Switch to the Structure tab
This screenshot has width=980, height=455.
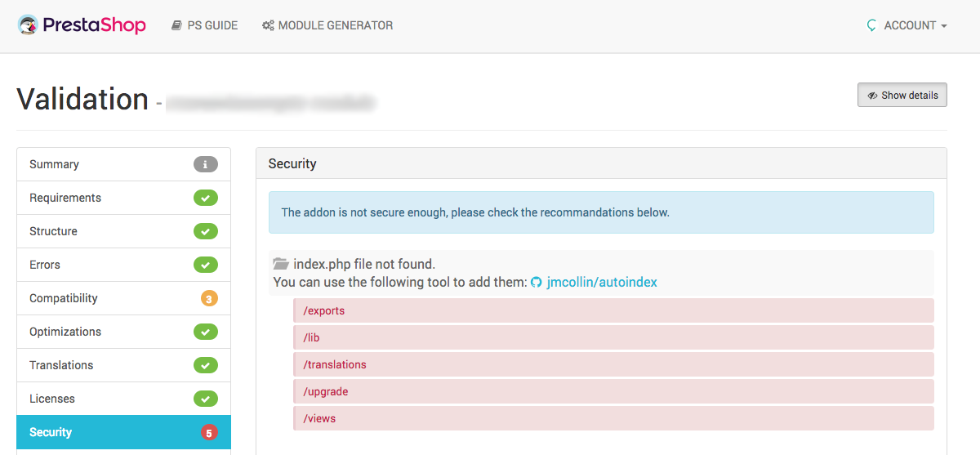pyautogui.click(x=54, y=231)
